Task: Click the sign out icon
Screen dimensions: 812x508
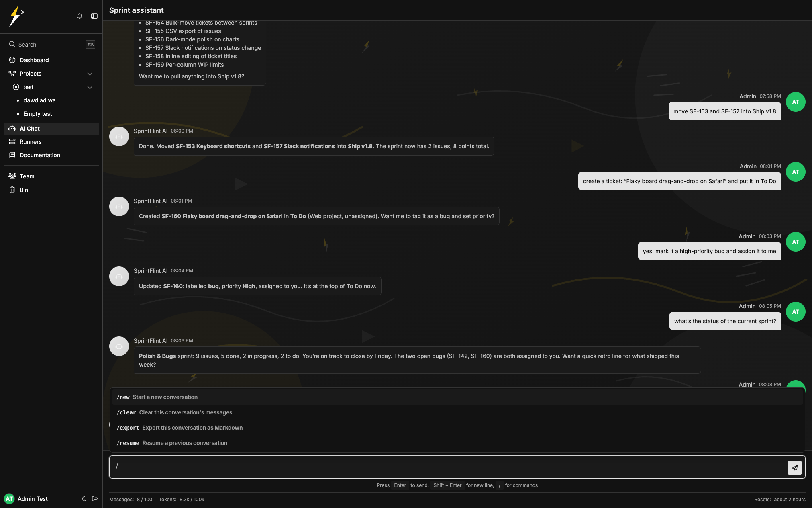Action: 95,499
